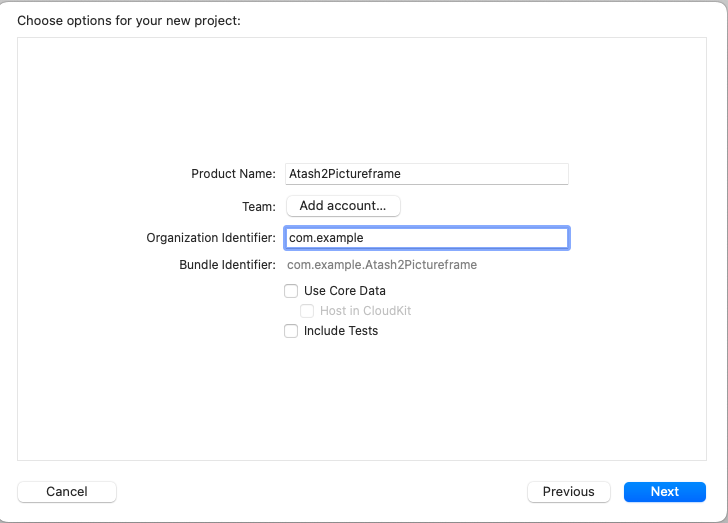This screenshot has width=728, height=523.
Task: Go back with the Previous button
Action: 568,492
